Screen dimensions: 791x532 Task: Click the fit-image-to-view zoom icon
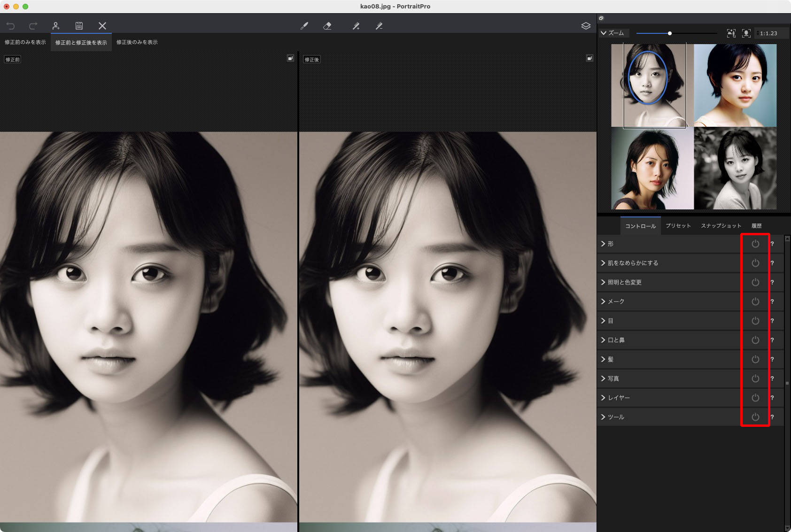coord(731,33)
